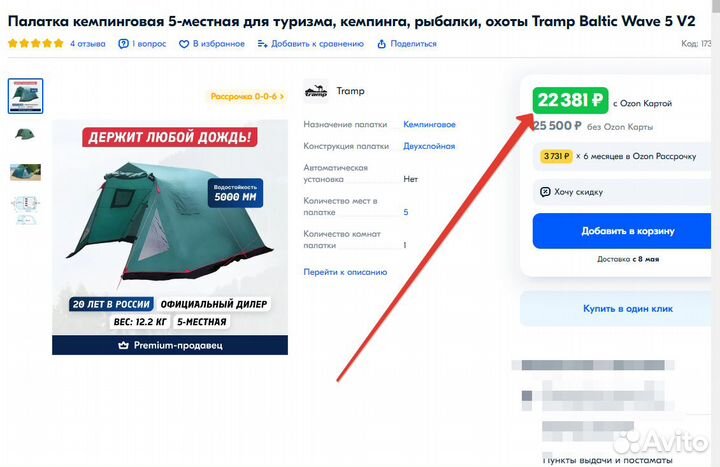Expand the 'Рассрочка 0-0-6' chevron
Image resolution: width=720 pixels, height=467 pixels.
tap(282, 97)
